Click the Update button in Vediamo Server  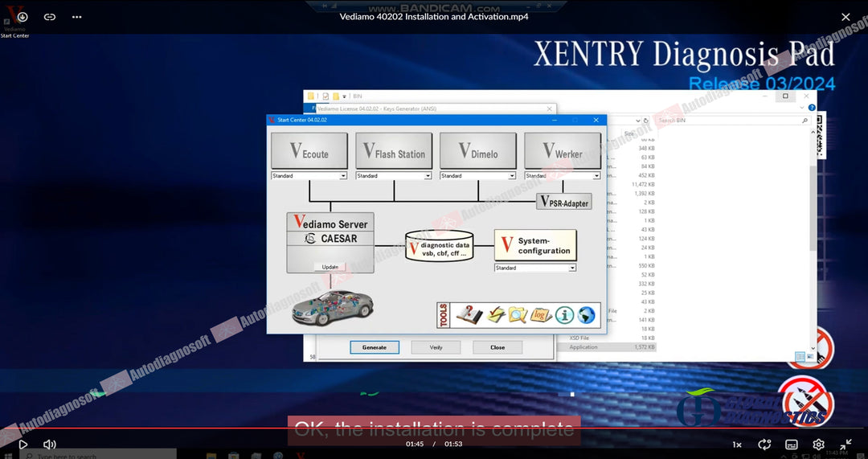tap(330, 267)
